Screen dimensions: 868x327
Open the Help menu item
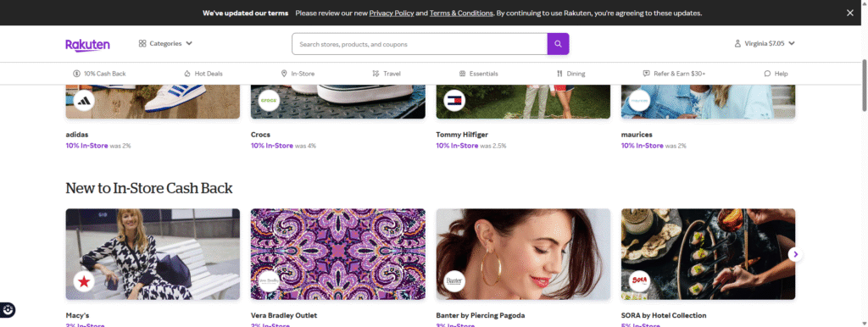coord(776,74)
